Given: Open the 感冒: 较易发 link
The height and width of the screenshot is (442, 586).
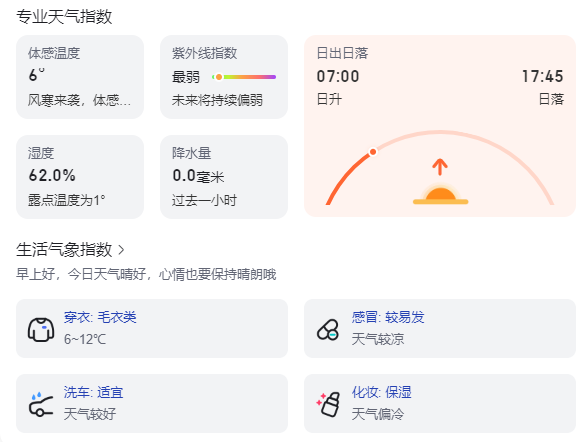Looking at the screenshot, I should tap(388, 317).
